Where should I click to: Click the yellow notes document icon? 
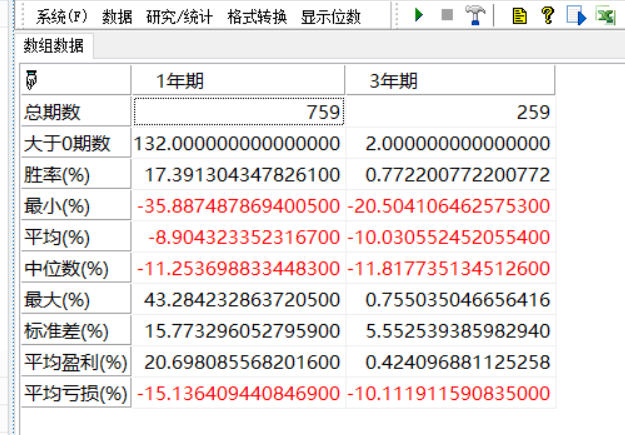(x=519, y=16)
